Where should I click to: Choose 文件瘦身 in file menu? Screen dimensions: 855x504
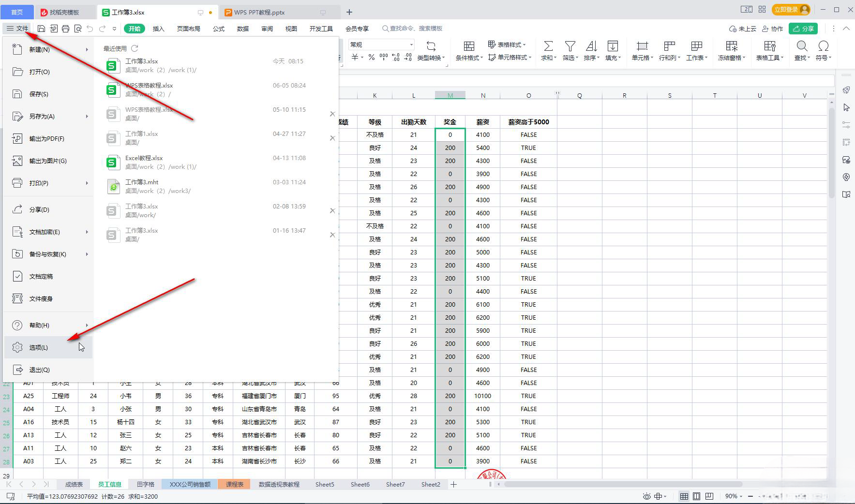(x=48, y=298)
